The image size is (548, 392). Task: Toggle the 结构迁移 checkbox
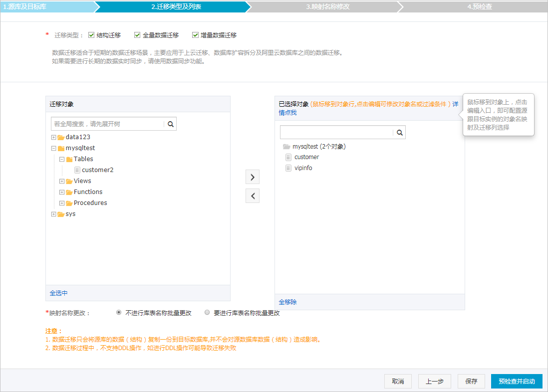(x=91, y=35)
